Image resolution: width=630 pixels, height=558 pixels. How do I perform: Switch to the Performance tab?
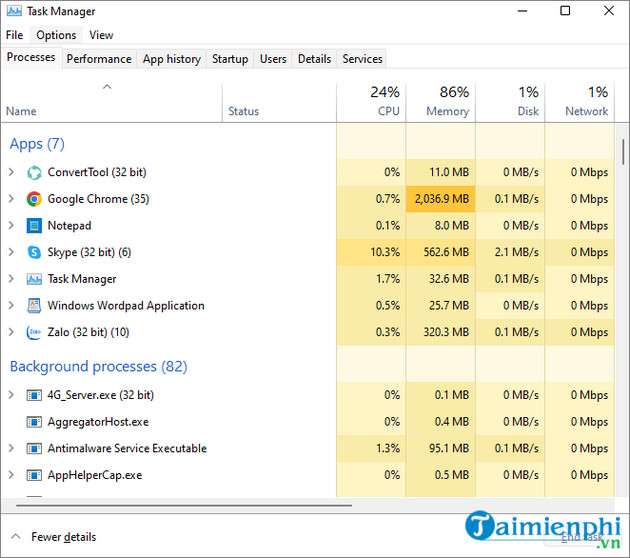point(99,59)
